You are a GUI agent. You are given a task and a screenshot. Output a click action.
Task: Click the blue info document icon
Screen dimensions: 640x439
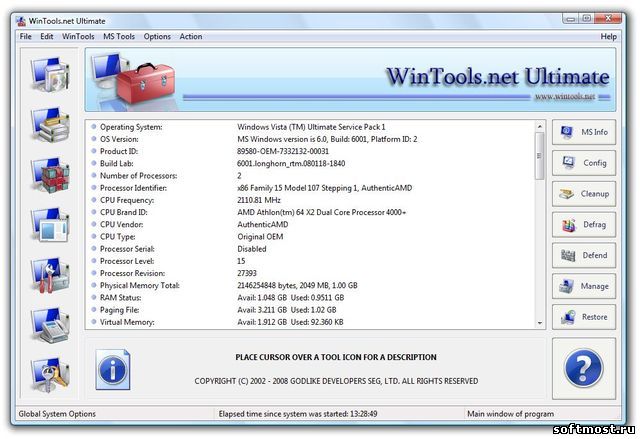pyautogui.click(x=113, y=369)
